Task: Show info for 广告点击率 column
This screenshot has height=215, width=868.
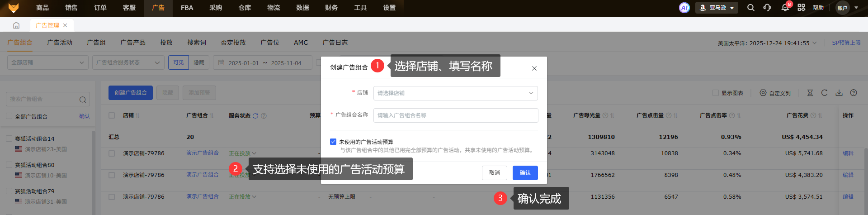Action: (x=732, y=115)
